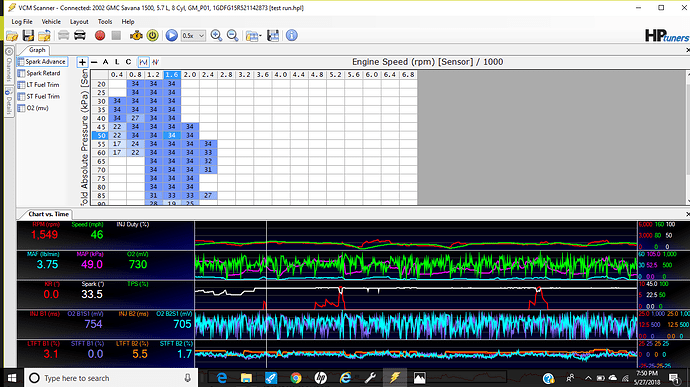The width and height of the screenshot is (690, 387).
Task: Save the log file via floppy icon
Action: click(x=28, y=36)
